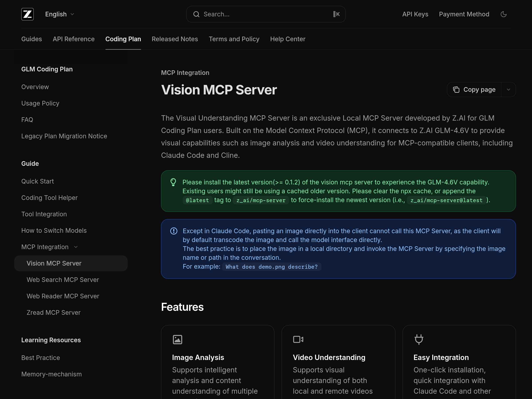Click the Guide sidebar heading
532x399 pixels.
pyautogui.click(x=30, y=164)
